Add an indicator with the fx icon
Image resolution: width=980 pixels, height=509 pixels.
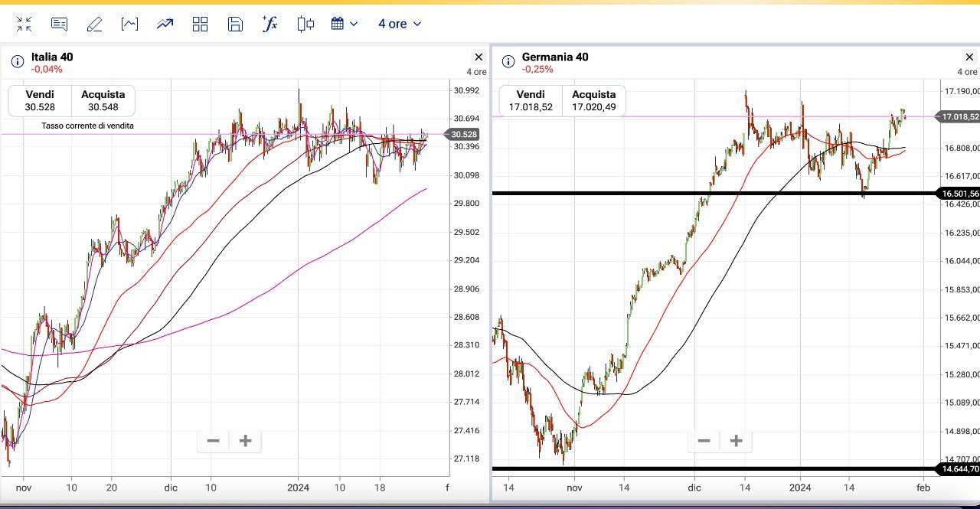269,24
